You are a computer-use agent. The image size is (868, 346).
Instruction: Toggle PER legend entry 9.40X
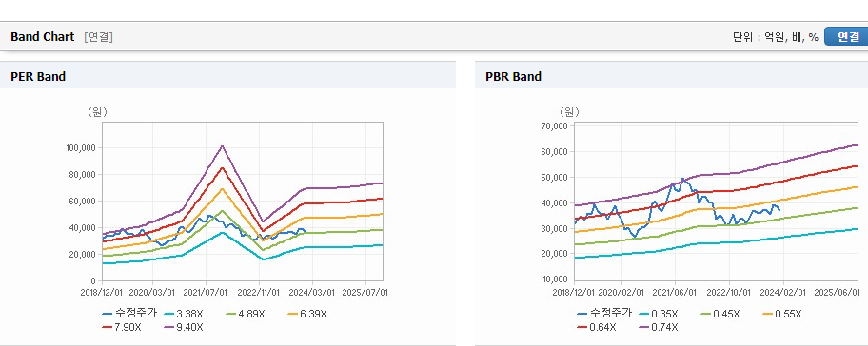point(184,327)
